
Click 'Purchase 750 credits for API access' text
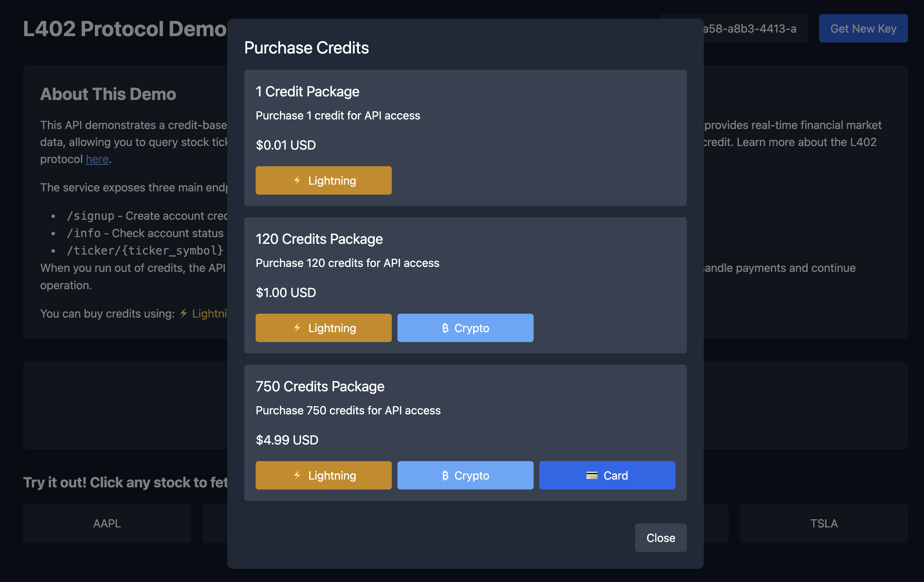coord(348,410)
